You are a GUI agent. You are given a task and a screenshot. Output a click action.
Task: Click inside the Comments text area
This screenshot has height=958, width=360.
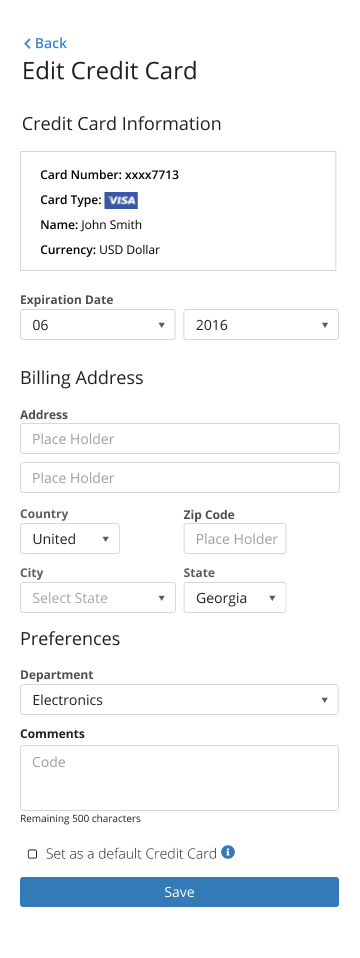(179, 778)
